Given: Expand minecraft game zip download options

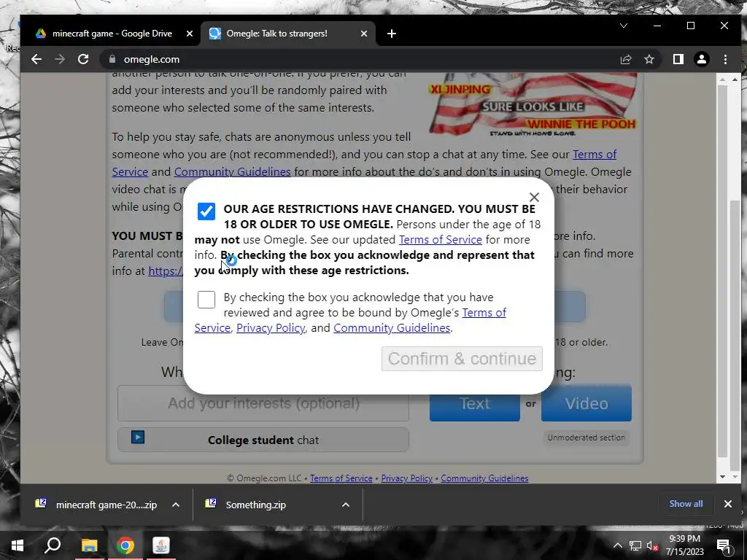Looking at the screenshot, I should point(176,505).
